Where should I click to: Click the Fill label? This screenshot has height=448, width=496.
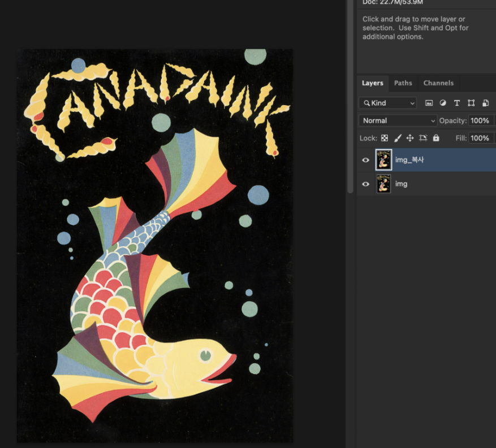(461, 138)
